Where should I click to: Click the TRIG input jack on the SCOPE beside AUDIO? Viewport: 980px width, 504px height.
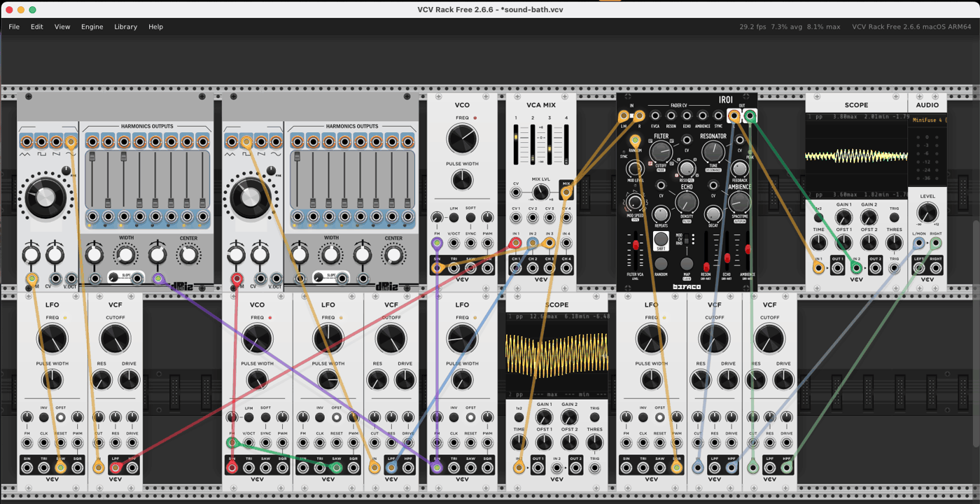(x=894, y=267)
